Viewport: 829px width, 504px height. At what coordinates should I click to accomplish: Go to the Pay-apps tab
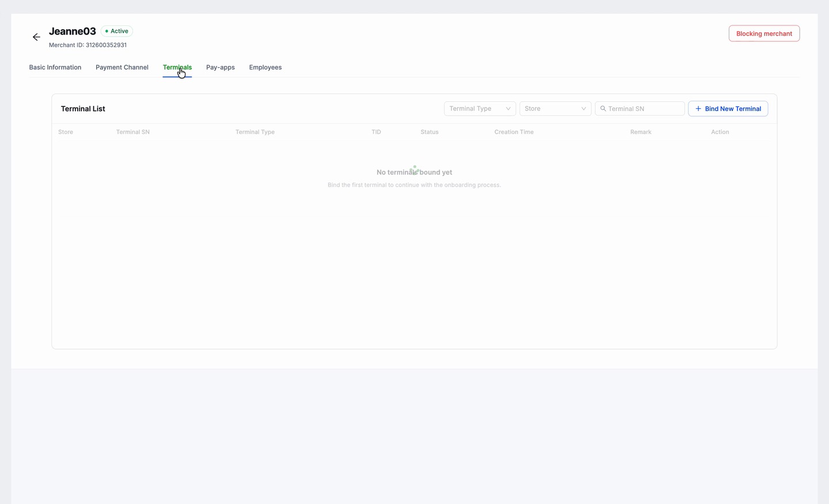[220, 67]
